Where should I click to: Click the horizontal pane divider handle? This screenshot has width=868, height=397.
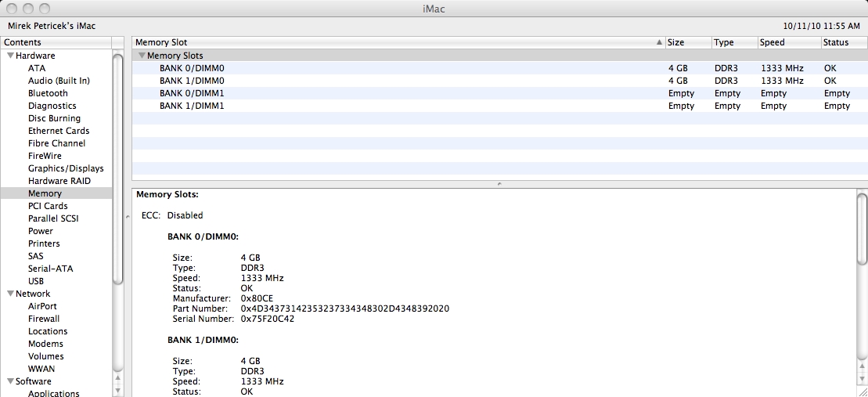pos(499,184)
